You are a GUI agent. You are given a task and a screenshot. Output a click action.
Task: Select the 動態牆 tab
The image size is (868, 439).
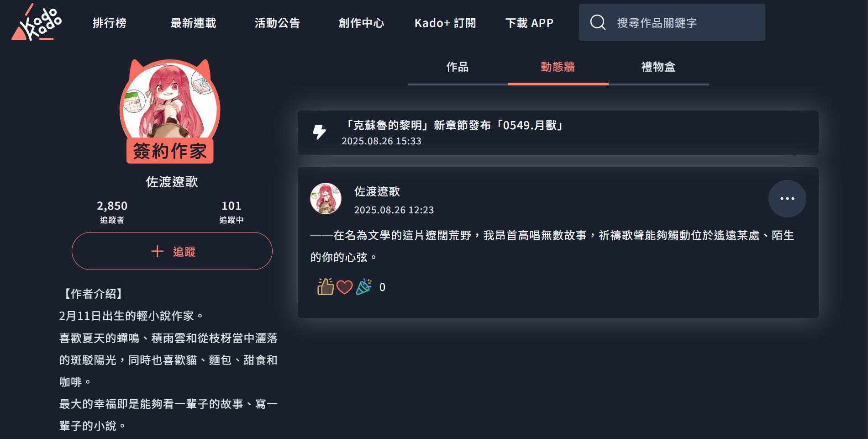(558, 67)
